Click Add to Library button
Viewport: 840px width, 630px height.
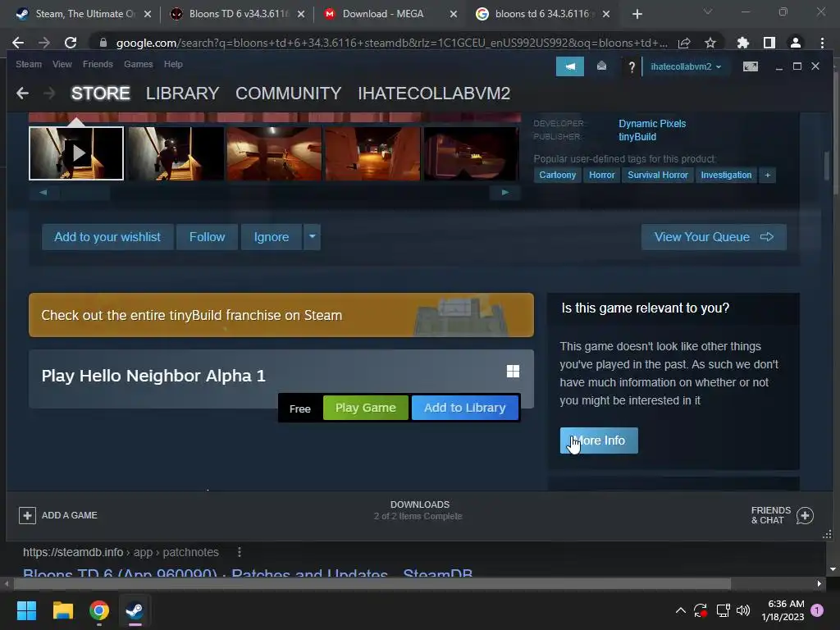pos(464,408)
